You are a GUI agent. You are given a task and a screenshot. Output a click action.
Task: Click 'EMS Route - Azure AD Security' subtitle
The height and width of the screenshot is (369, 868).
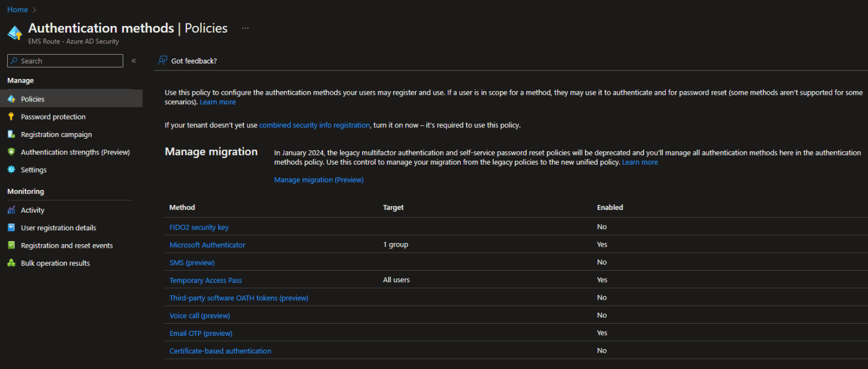click(x=74, y=42)
